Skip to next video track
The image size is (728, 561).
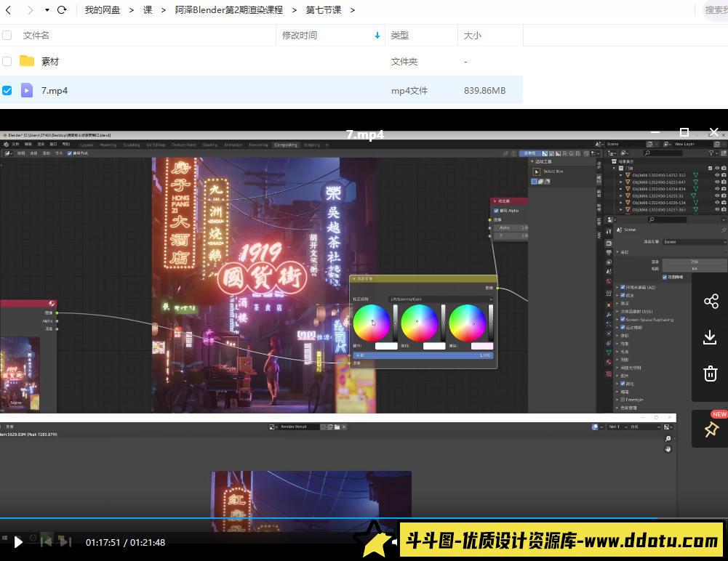coord(65,541)
